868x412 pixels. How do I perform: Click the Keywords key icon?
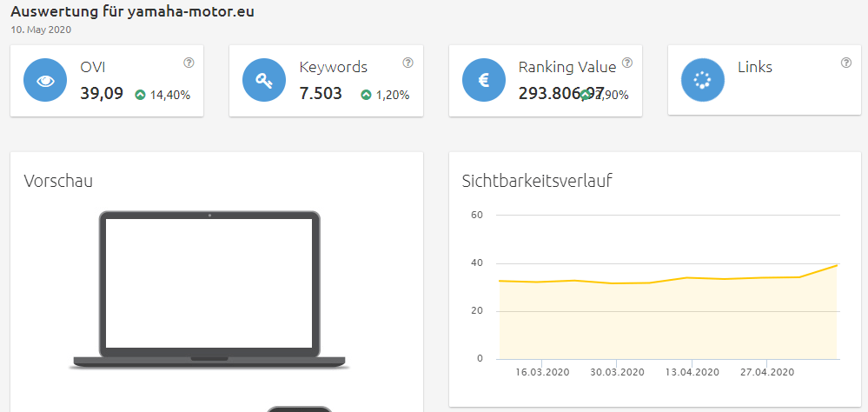point(264,81)
